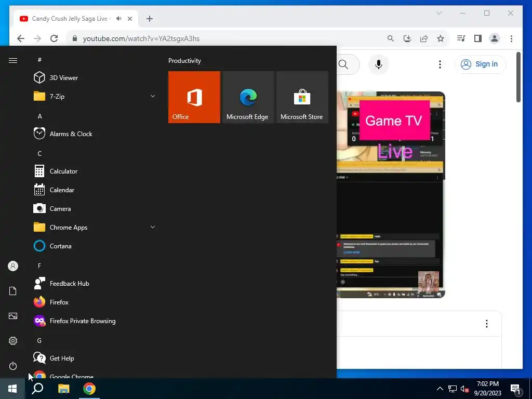The image size is (532, 399).
Task: Click the Power button in Start
Action: point(13,366)
